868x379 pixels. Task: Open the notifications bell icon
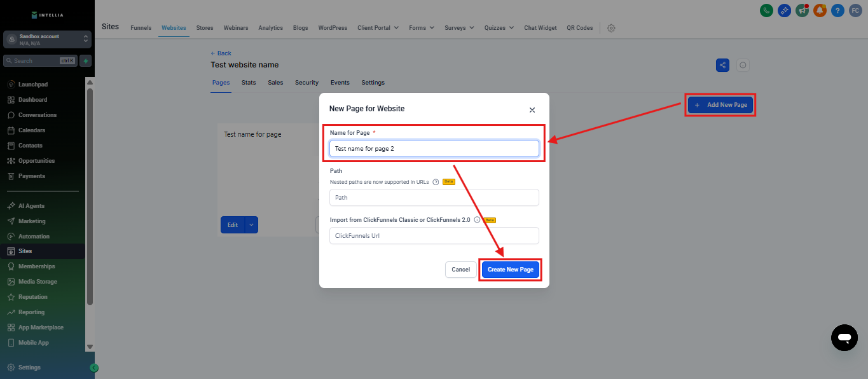tap(820, 11)
